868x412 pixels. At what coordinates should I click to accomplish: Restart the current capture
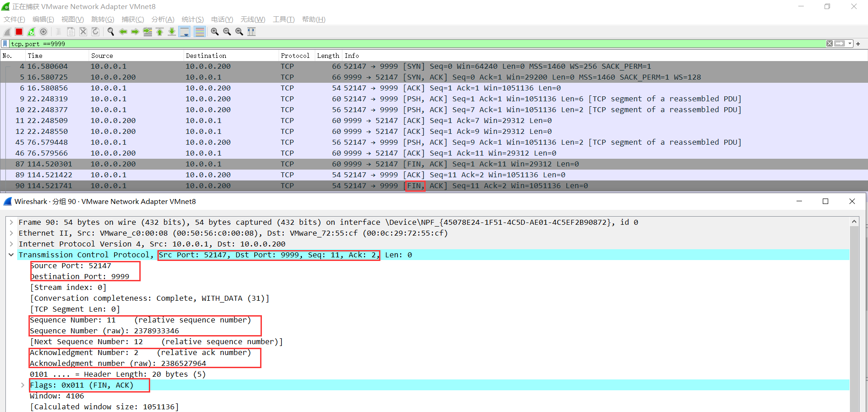[31, 32]
